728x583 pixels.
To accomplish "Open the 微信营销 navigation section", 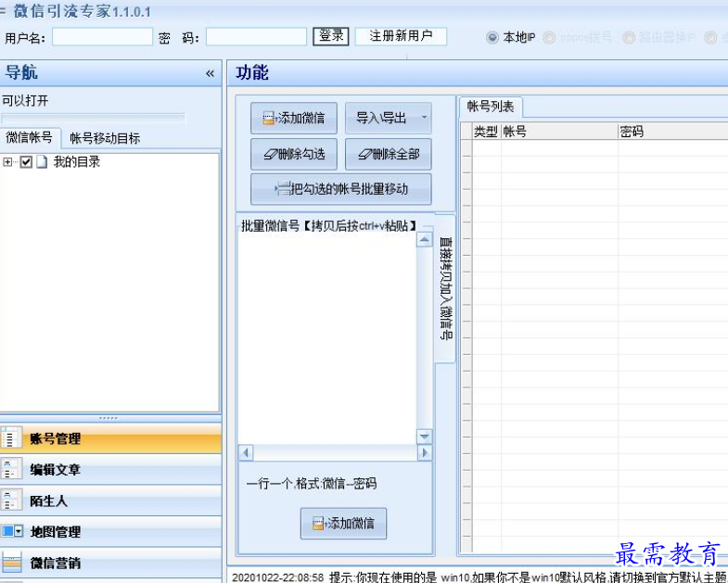I will coord(110,563).
